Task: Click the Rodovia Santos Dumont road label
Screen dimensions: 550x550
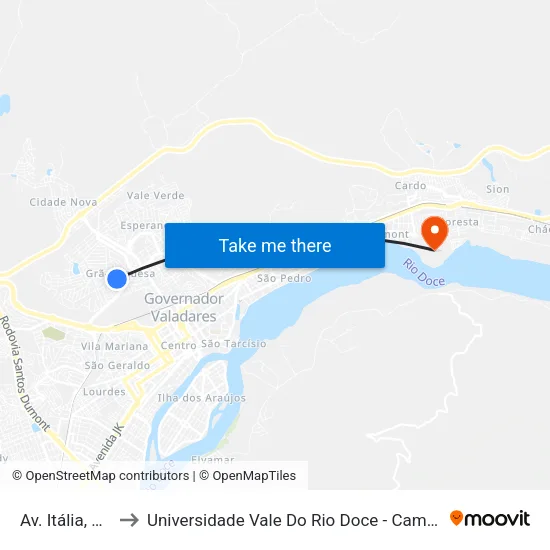Action: tap(23, 373)
